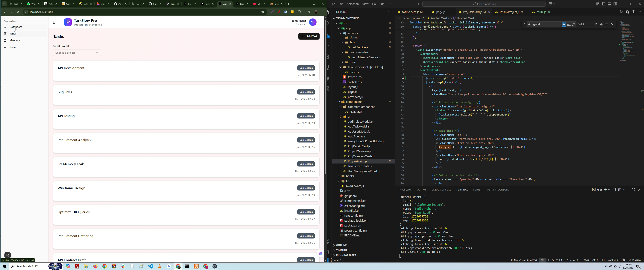Switch to TaskByProject.js editor tab

pos(508,12)
